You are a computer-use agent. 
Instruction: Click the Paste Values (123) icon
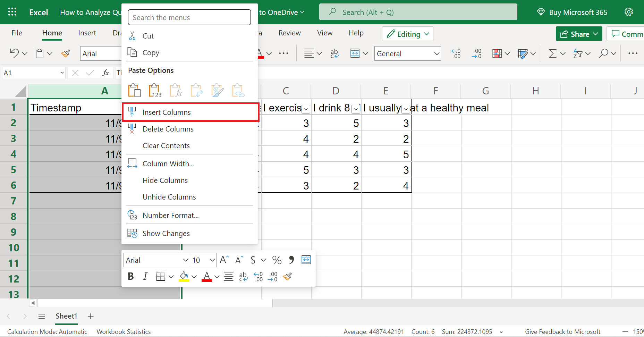[155, 91]
